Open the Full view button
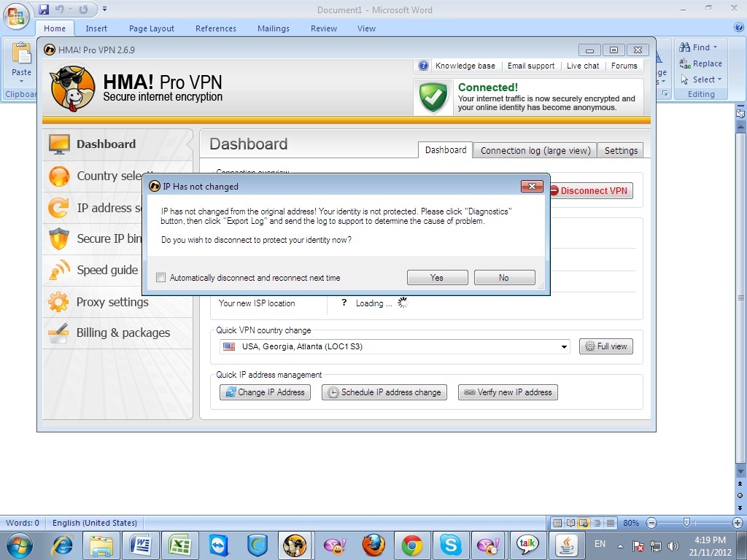The width and height of the screenshot is (747, 560). point(606,346)
